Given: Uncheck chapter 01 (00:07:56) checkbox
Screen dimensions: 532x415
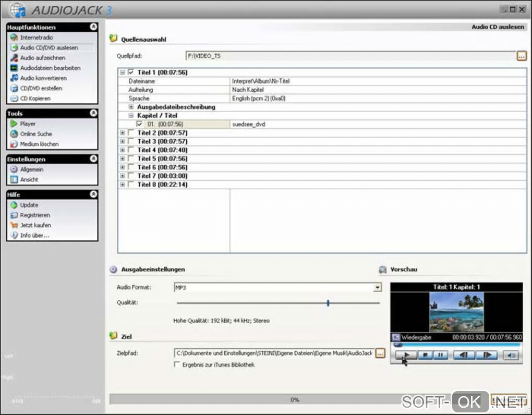Looking at the screenshot, I should (x=139, y=124).
